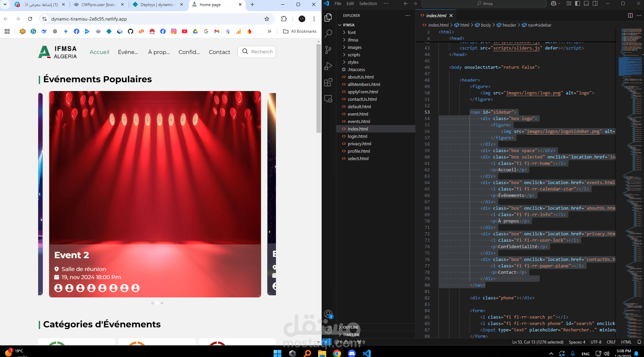This screenshot has height=357, width=644.
Task: Bookmark this page with the star icon
Action: pos(267,19)
